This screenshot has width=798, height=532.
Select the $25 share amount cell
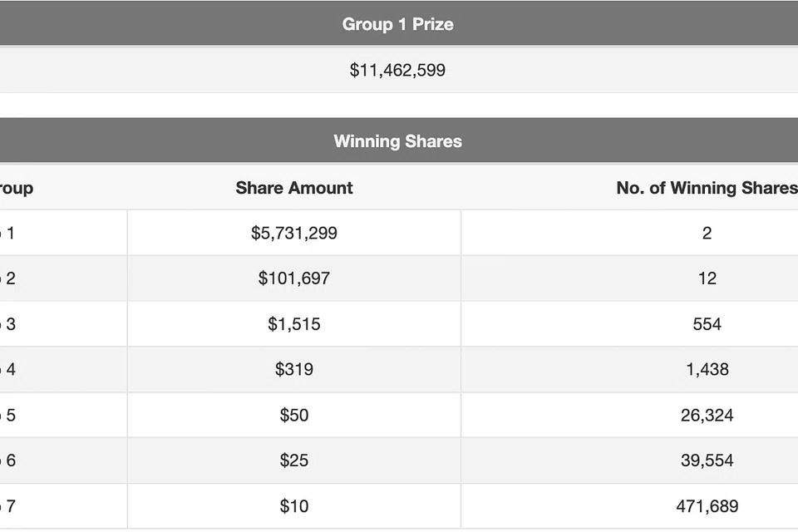294,461
